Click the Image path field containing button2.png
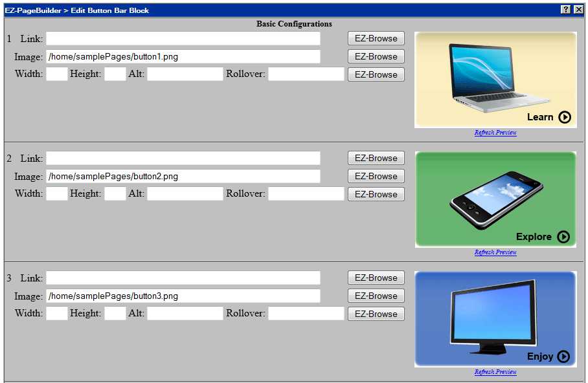Screen dimensions: 588x383 tap(183, 176)
